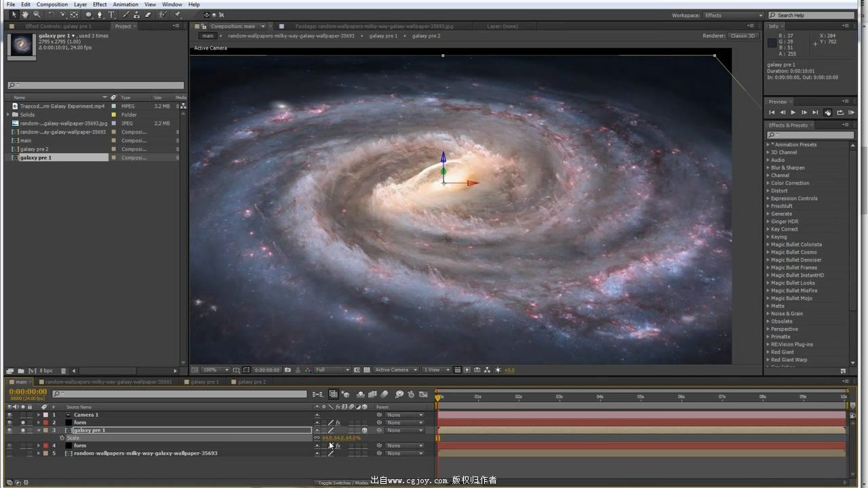Select the Zoom magnifier tool
The width and height of the screenshot is (868, 488).
(x=37, y=14)
